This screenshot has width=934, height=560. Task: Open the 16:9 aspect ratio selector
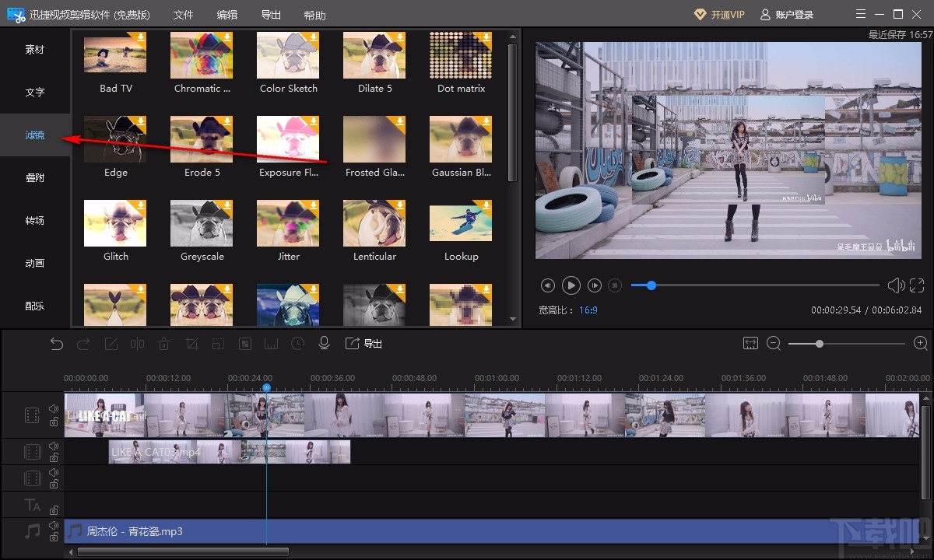click(x=588, y=310)
